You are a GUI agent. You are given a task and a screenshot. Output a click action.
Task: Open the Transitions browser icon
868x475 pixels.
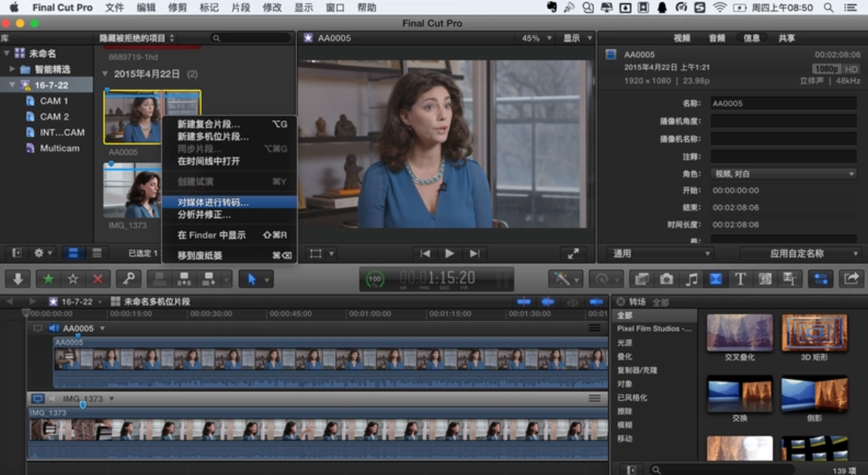pyautogui.click(x=716, y=279)
